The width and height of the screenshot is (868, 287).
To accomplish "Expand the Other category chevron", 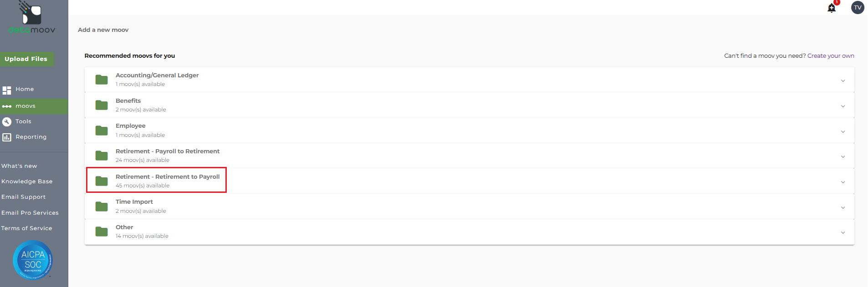I will [843, 232].
